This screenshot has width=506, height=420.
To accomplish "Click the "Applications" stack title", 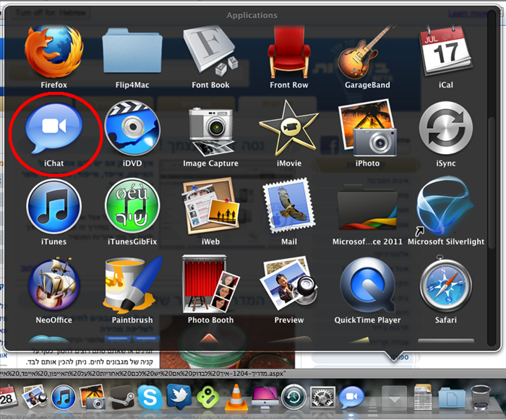I will click(252, 15).
